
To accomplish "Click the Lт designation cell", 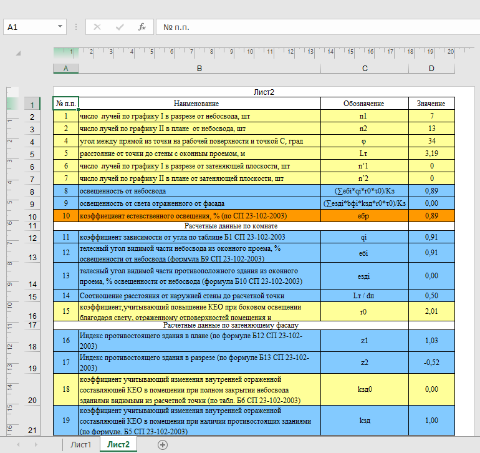I will pyautogui.click(x=364, y=153).
